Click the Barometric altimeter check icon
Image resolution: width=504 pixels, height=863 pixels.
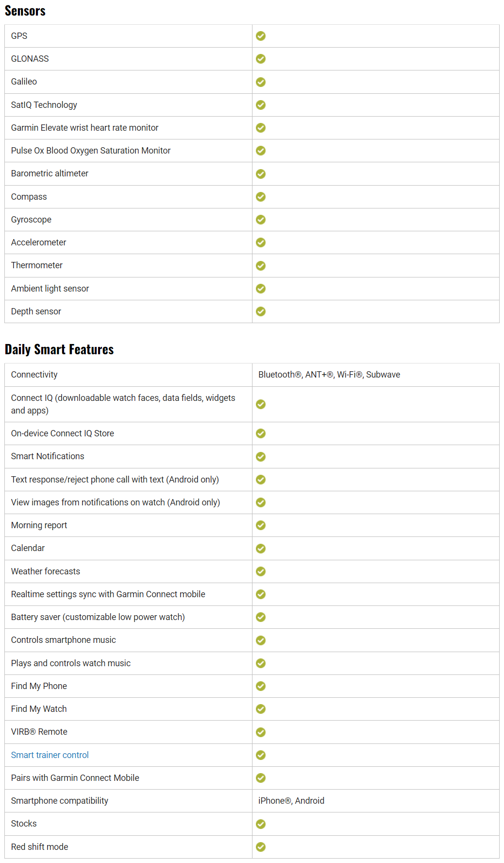[x=261, y=174]
